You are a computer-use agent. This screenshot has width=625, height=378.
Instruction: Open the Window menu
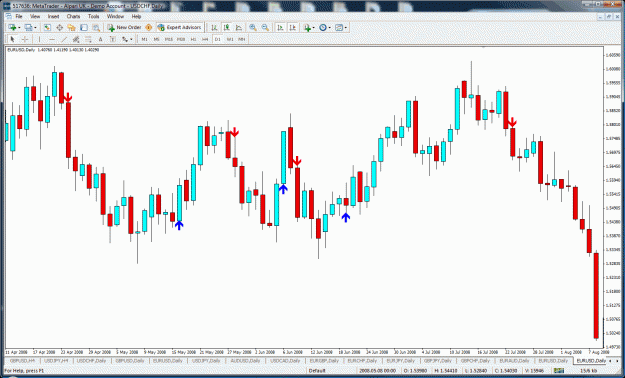(x=115, y=16)
